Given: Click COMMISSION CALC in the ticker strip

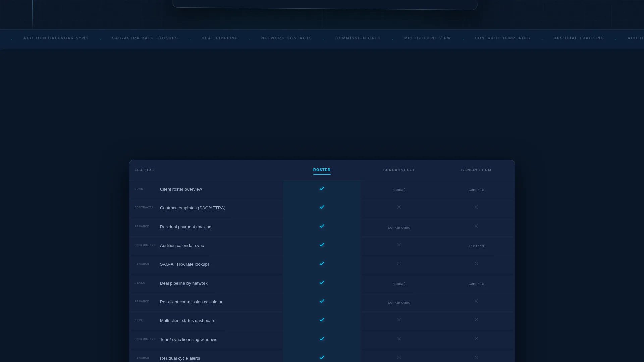Looking at the screenshot, I should pyautogui.click(x=358, y=38).
